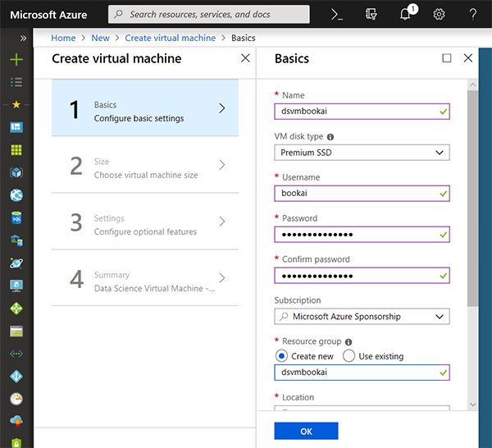The height and width of the screenshot is (448, 492).
Task: Open Cloud Shell from the top bar
Action: [336, 14]
